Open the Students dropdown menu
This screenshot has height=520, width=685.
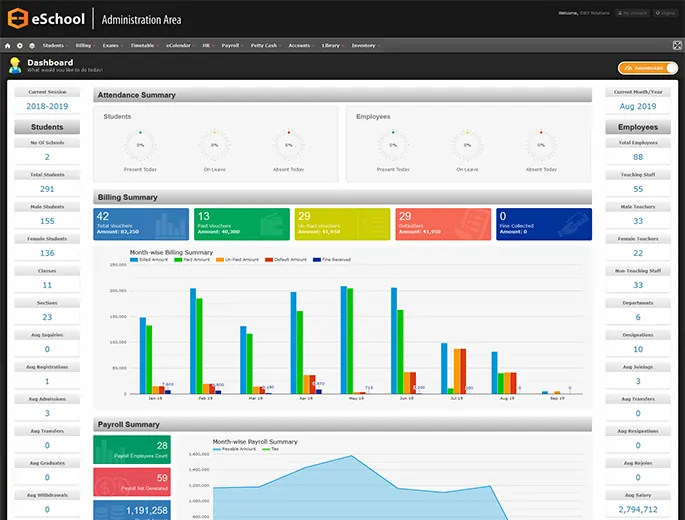coord(55,45)
